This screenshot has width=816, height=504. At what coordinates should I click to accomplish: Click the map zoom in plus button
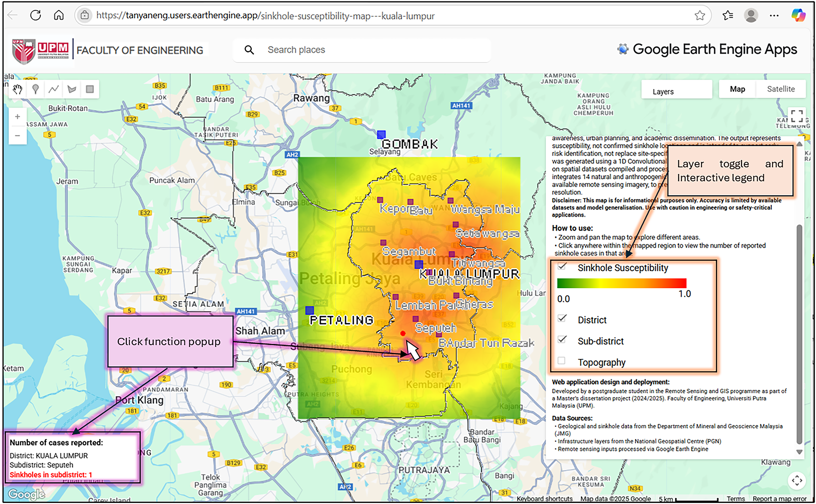point(18,117)
